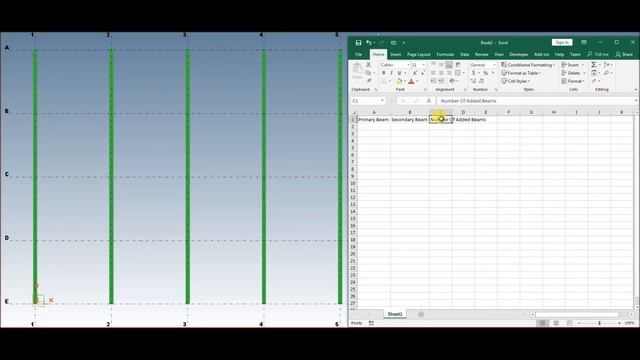Click the Share button in Excel
640x360 pixels.
tap(624, 54)
